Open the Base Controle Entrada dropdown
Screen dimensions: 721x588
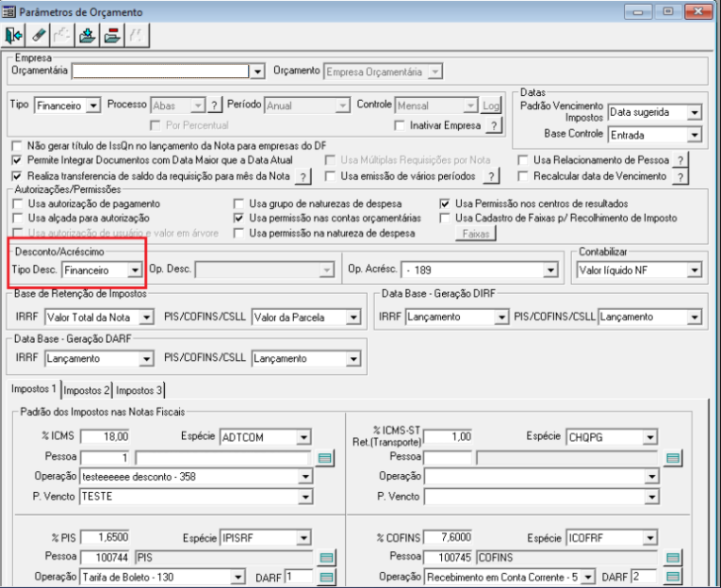point(695,135)
